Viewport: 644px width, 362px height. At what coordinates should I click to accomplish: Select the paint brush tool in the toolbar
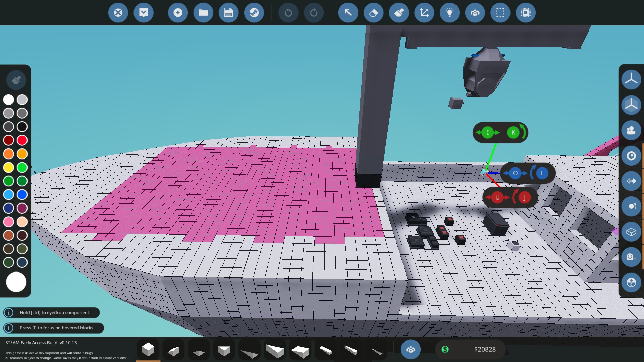point(399,13)
